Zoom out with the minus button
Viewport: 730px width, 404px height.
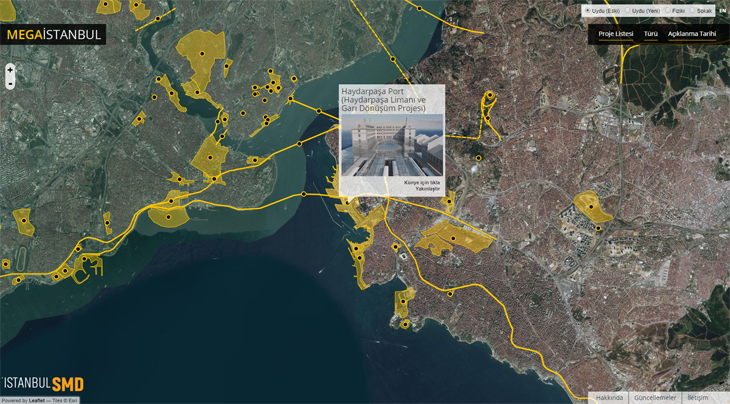[10, 84]
